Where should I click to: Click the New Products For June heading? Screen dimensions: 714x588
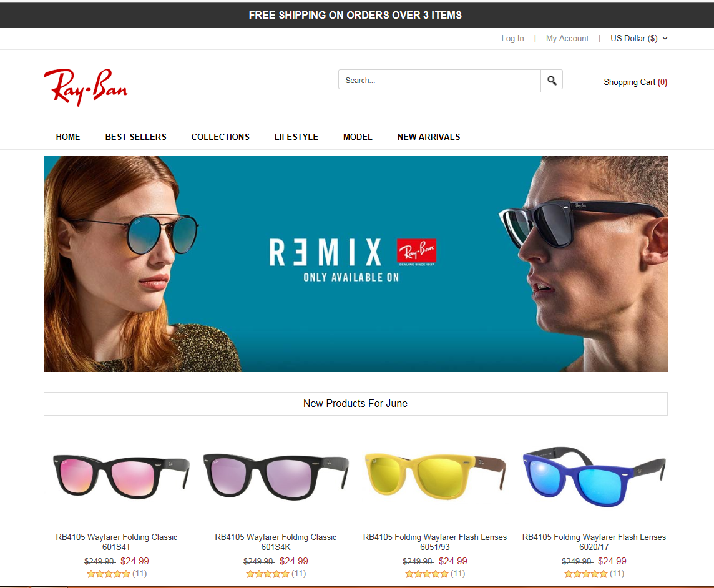[x=355, y=403]
